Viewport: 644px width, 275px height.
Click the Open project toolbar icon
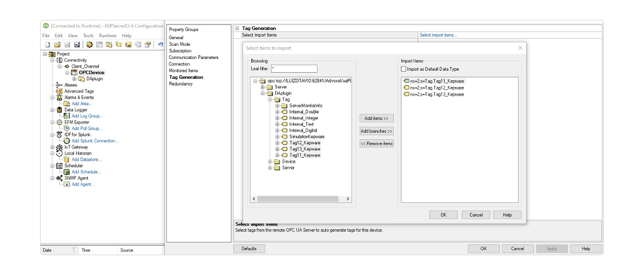coord(57,45)
